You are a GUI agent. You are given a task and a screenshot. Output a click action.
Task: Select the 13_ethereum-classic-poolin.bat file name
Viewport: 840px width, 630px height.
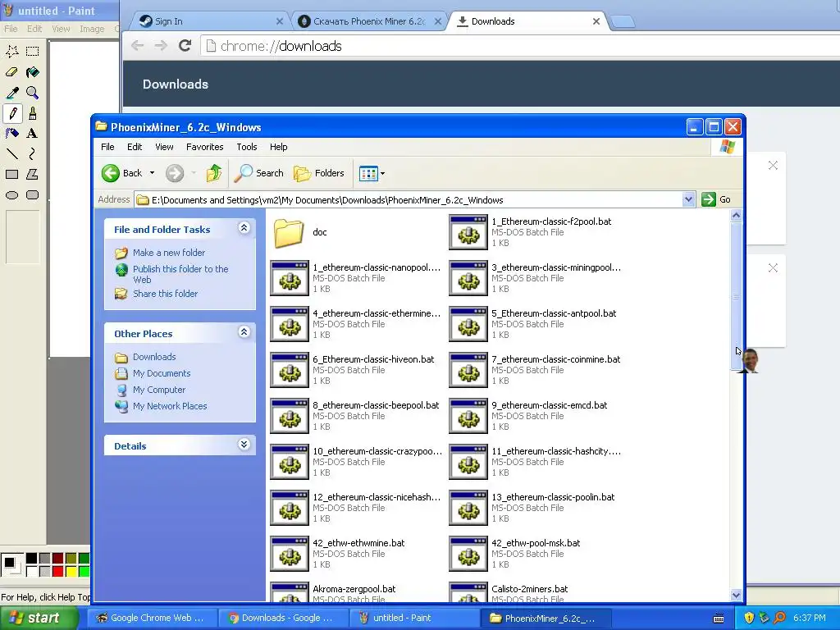point(553,497)
